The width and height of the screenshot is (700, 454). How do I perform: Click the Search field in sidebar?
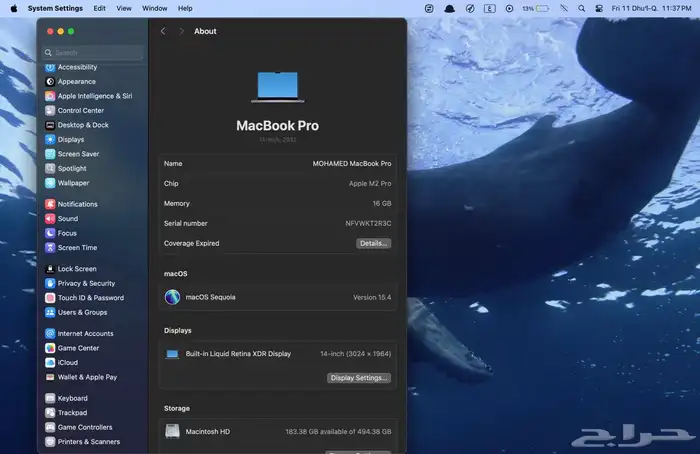tap(93, 53)
